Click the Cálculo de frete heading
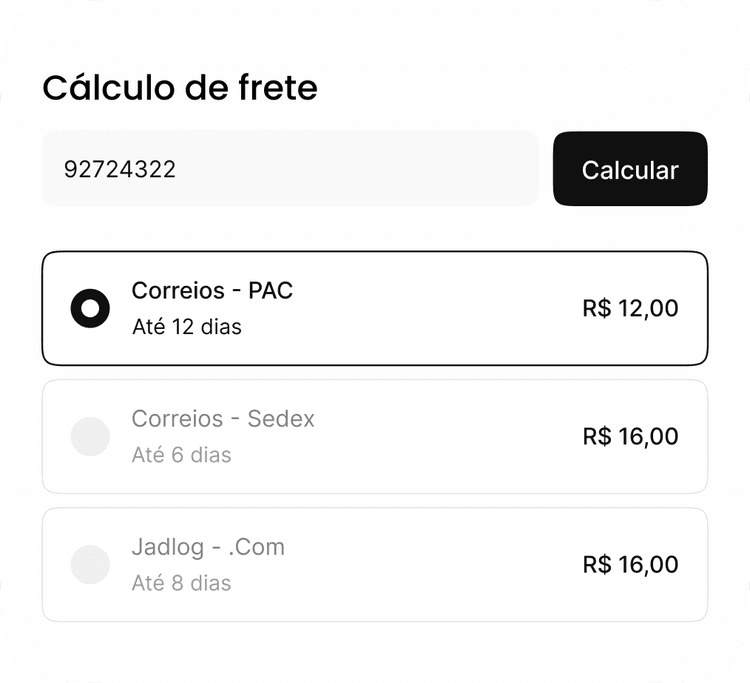Image resolution: width=750 pixels, height=683 pixels. [180, 88]
